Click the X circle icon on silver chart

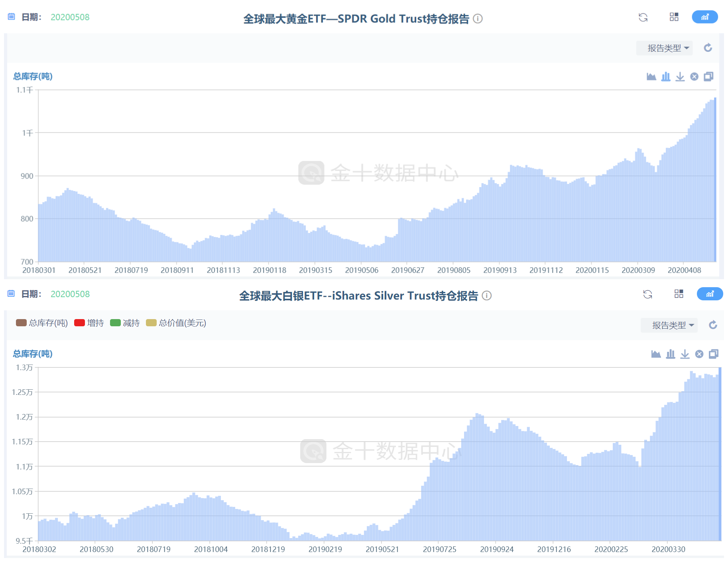coord(699,354)
